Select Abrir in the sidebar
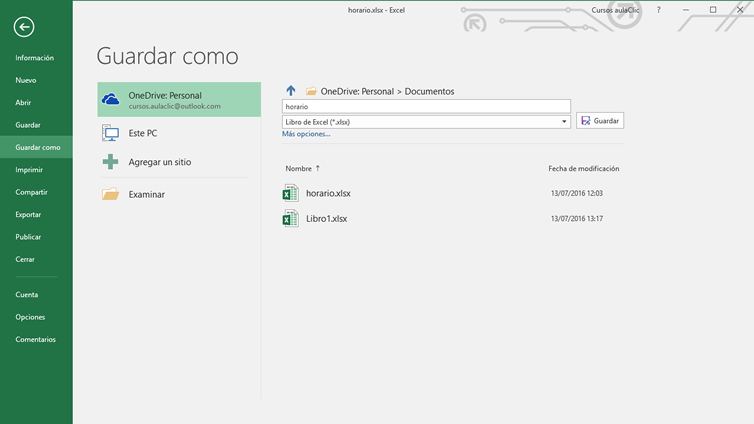754x424 pixels. [36, 102]
